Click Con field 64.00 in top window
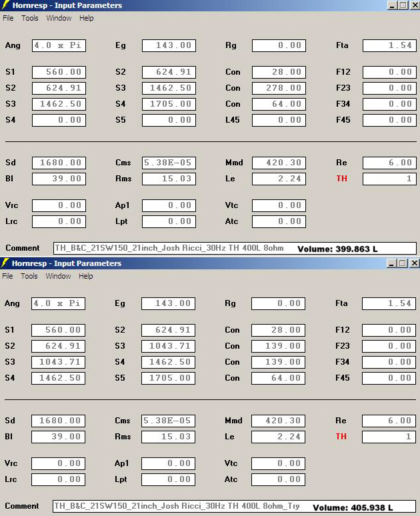 click(x=279, y=104)
